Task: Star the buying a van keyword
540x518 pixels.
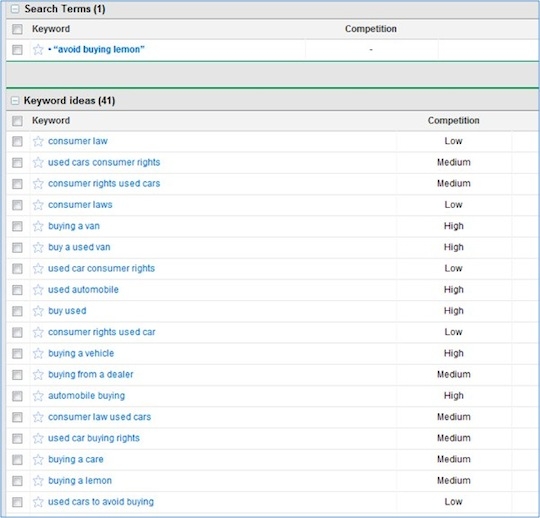Action: [38, 226]
